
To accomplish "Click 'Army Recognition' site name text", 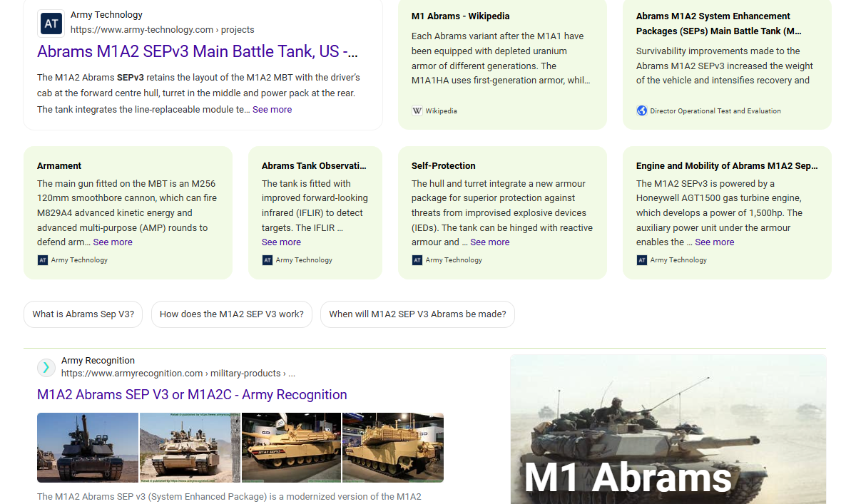I will tap(98, 361).
